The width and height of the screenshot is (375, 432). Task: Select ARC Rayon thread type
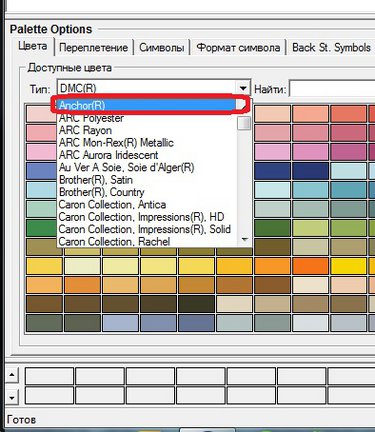pos(147,130)
